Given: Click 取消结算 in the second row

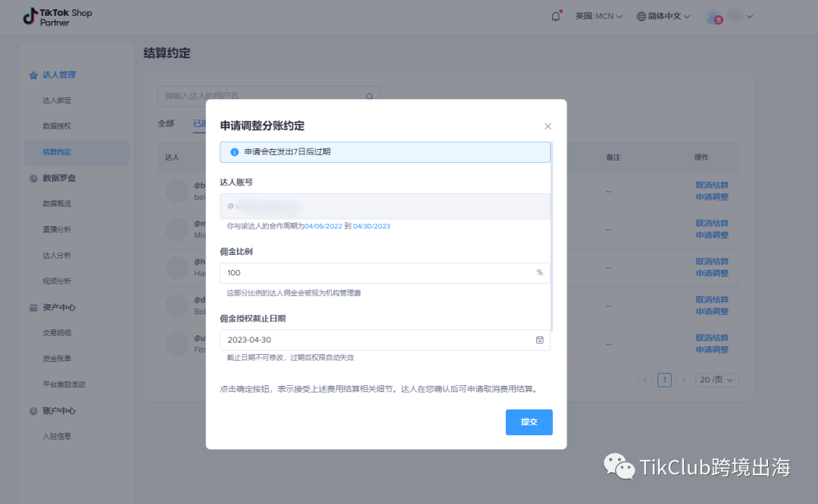Looking at the screenshot, I should coord(711,223).
